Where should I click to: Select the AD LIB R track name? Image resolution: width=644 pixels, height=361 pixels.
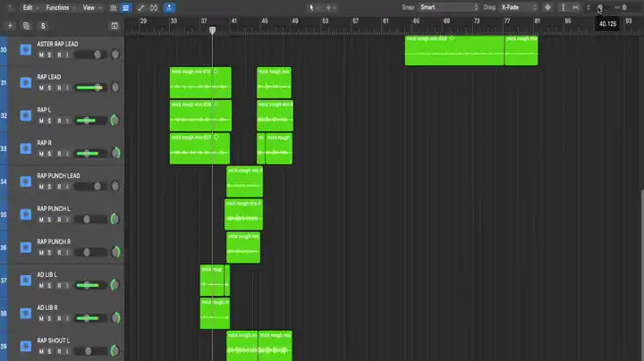click(47, 307)
